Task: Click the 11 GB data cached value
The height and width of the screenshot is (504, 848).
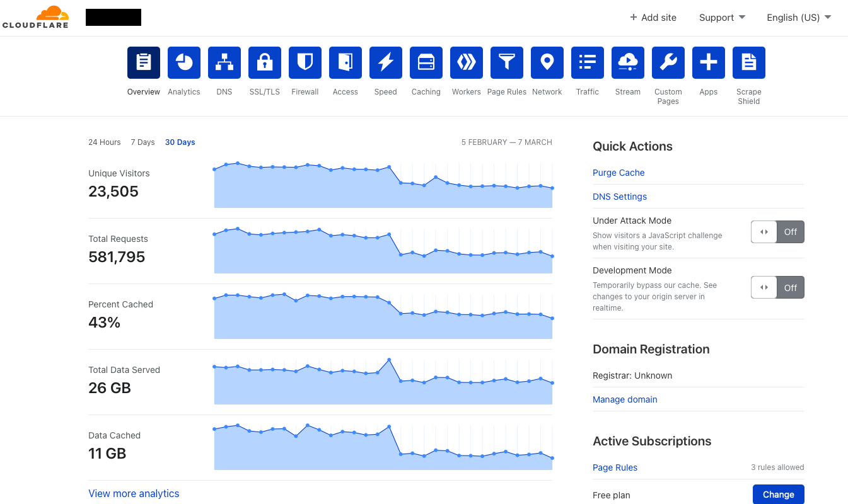Action: [x=107, y=454]
